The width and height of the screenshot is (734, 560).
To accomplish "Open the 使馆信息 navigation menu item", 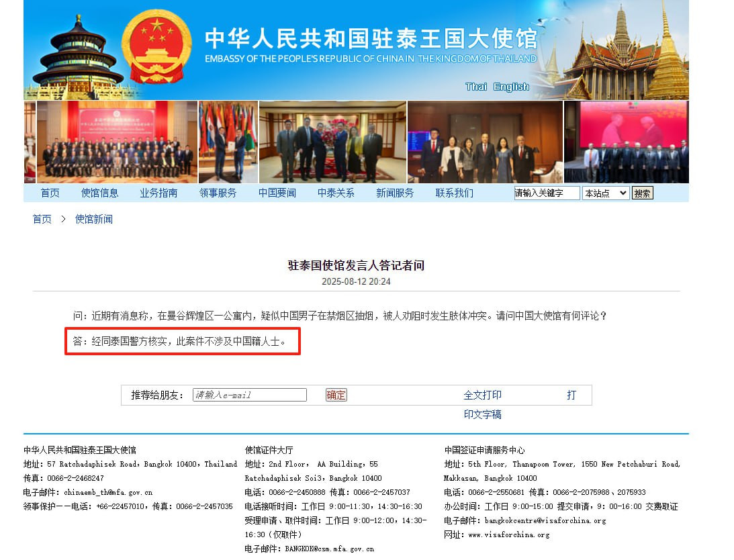I will 99,193.
